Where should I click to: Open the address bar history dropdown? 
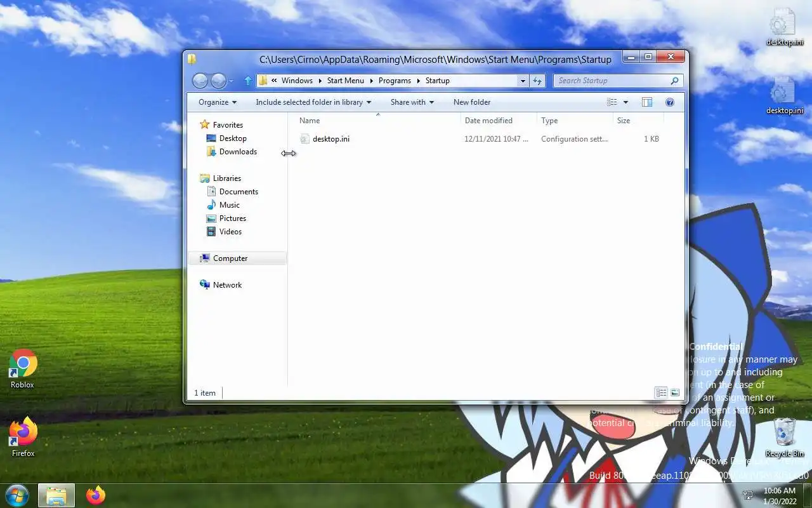[x=523, y=81]
